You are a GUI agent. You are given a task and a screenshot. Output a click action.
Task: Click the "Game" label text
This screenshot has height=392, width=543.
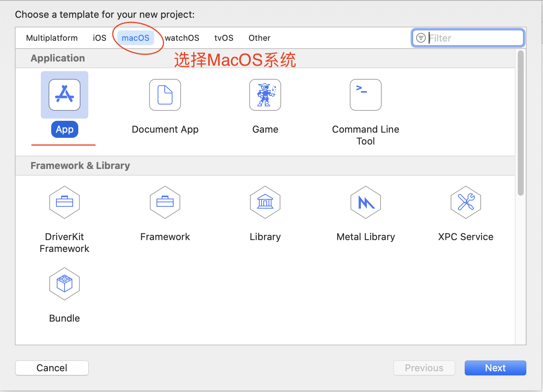pos(265,129)
